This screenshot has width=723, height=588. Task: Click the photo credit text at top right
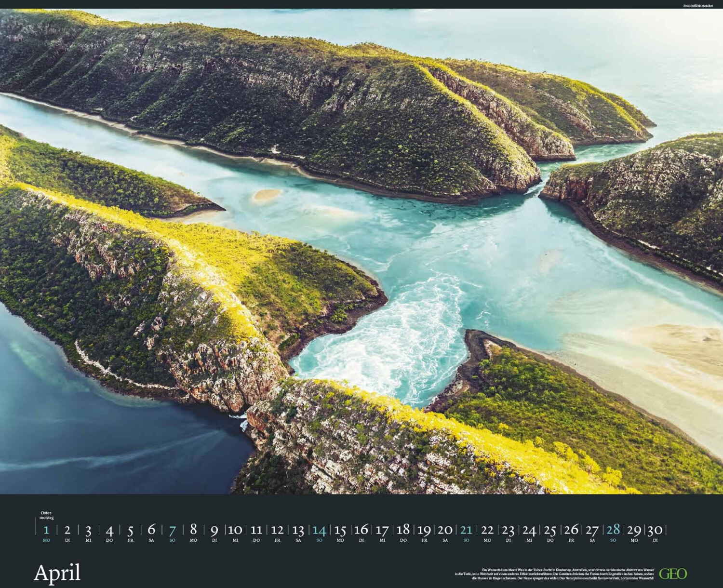coord(697,5)
